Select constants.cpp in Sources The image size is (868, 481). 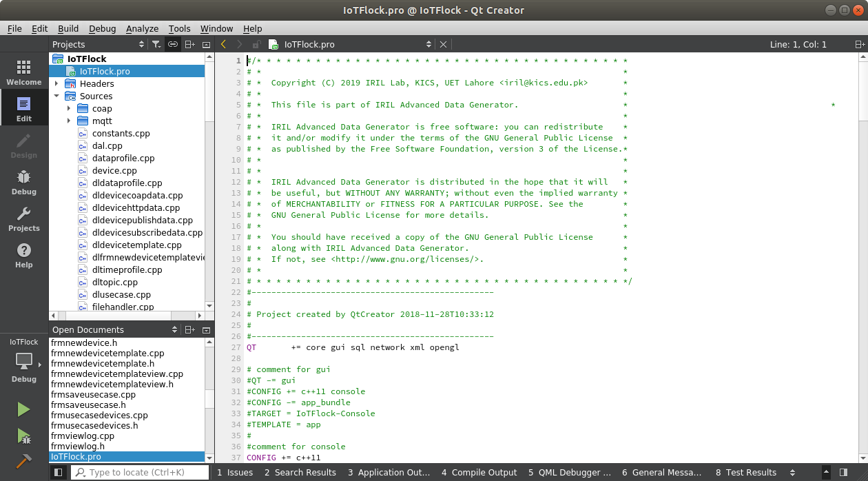coord(121,133)
